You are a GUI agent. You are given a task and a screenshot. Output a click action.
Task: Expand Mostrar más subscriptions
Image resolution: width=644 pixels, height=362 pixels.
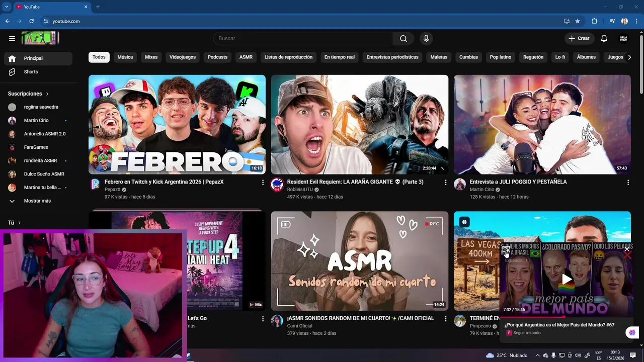[38, 201]
